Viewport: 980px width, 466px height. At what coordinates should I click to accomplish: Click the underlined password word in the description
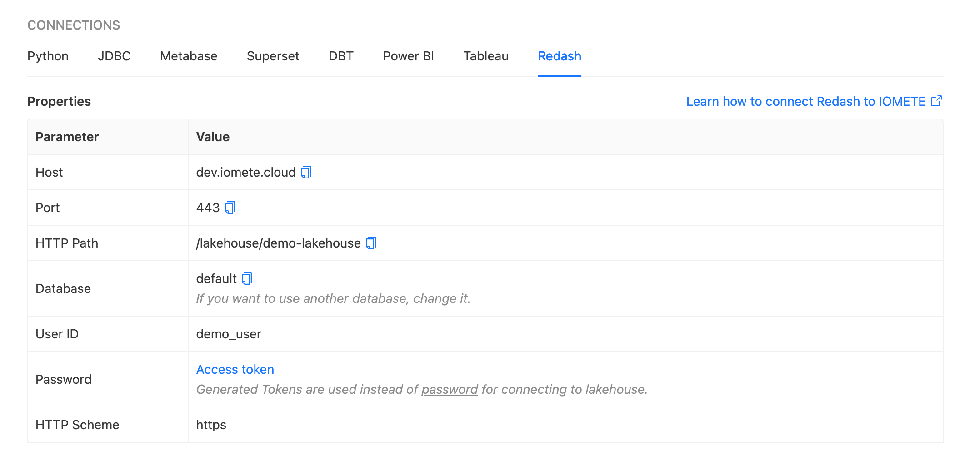click(x=450, y=390)
